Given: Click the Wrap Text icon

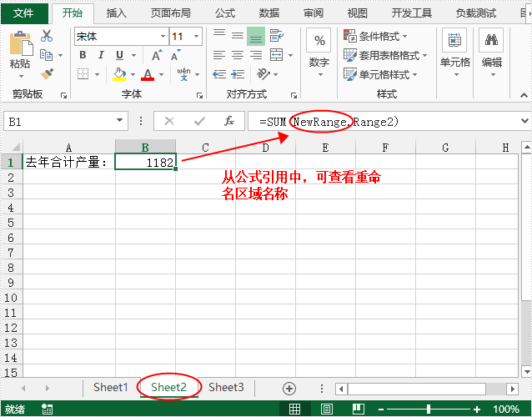Looking at the screenshot, I should [277, 36].
